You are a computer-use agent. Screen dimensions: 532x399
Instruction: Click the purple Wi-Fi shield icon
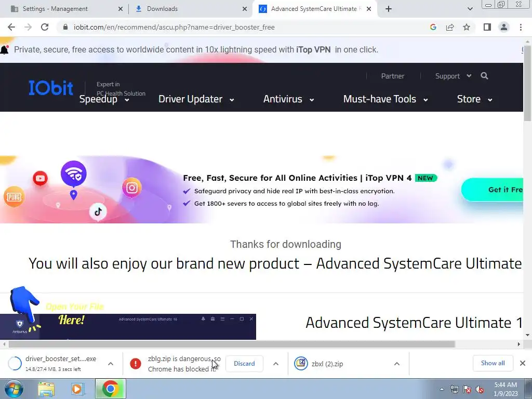(x=74, y=174)
